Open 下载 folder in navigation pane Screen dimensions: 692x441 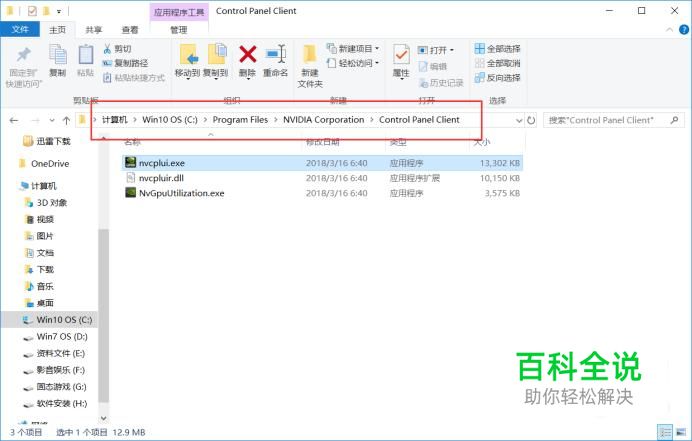click(x=39, y=269)
